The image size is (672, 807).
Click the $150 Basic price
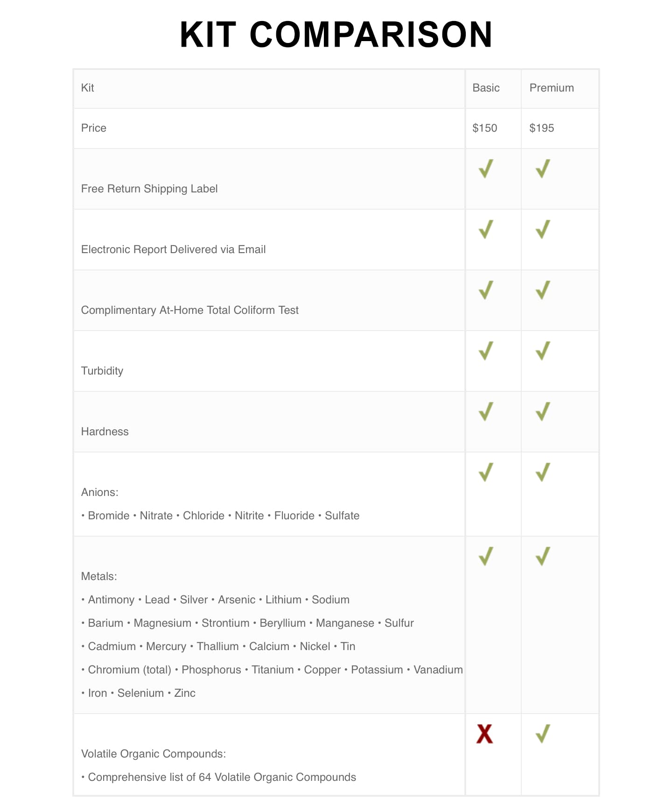tap(485, 128)
